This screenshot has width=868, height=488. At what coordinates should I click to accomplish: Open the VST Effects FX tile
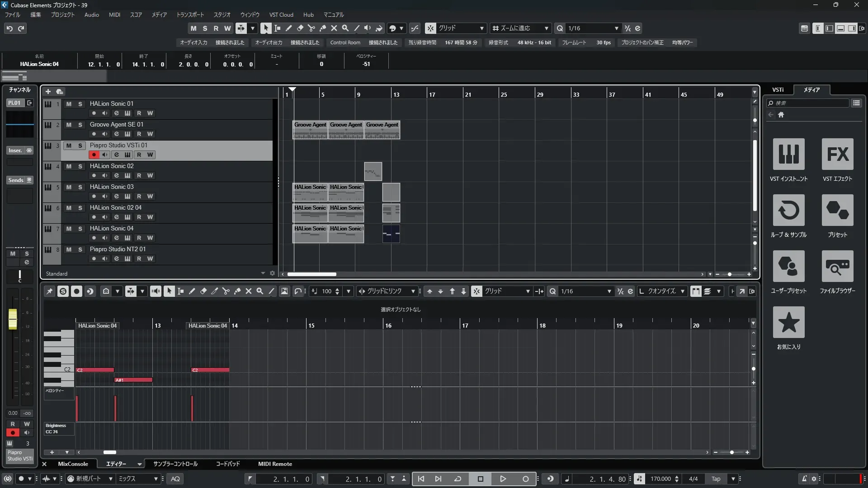pyautogui.click(x=837, y=154)
